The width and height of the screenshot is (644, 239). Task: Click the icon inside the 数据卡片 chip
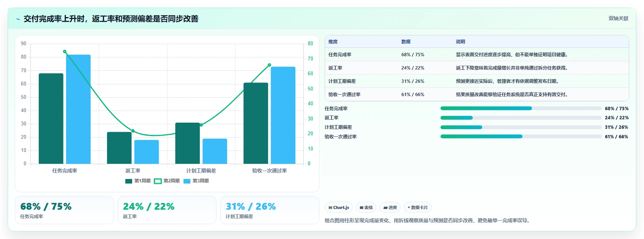409,207
